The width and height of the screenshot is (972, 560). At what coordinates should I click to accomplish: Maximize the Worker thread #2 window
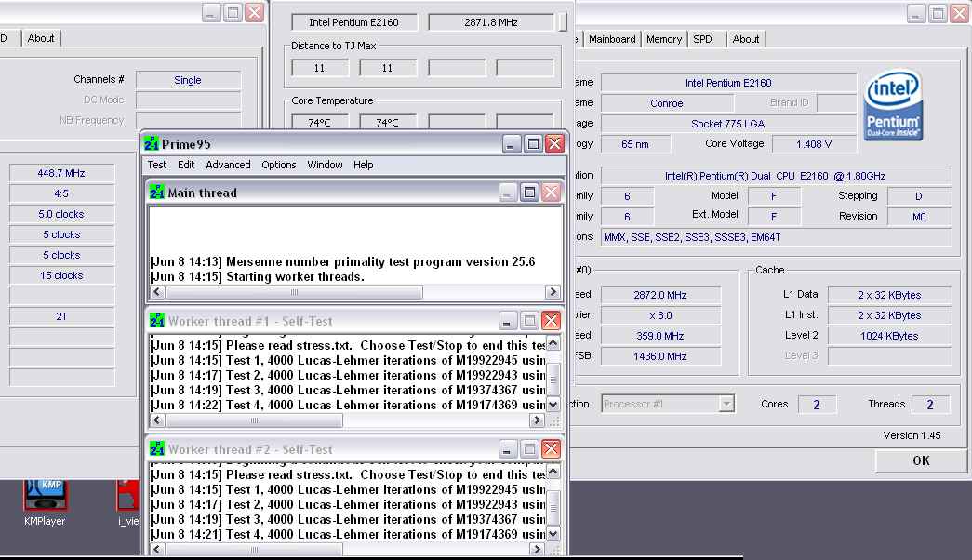click(x=529, y=449)
